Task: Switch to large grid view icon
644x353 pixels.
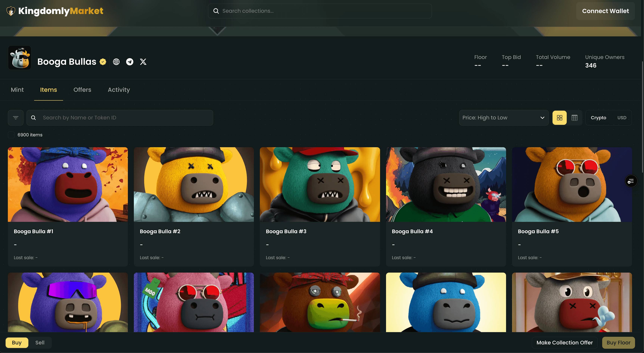Action: point(559,117)
